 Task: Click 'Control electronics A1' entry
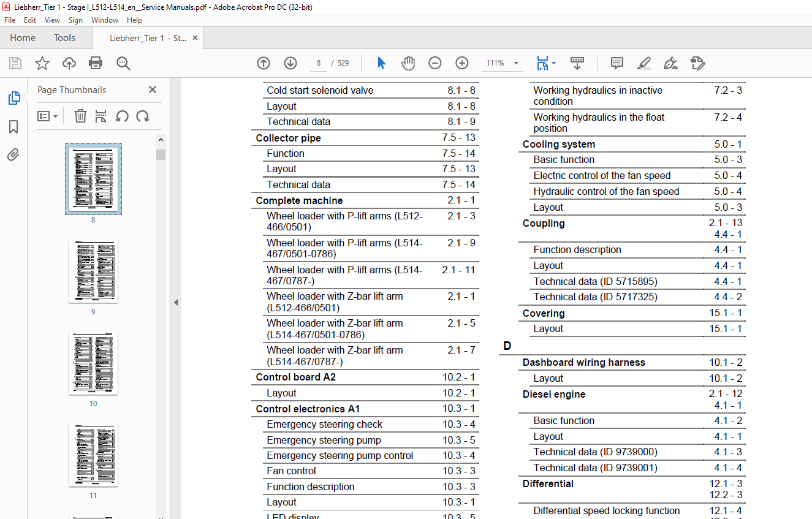tap(308, 409)
